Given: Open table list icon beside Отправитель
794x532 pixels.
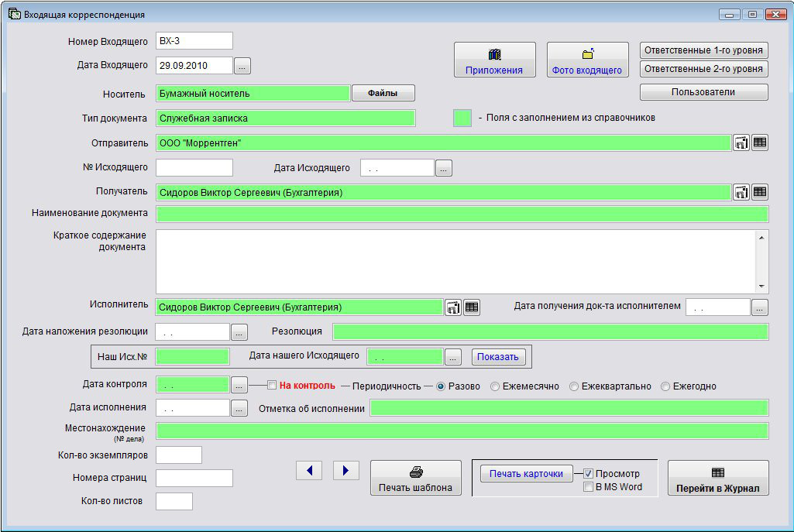Looking at the screenshot, I should tap(760, 142).
